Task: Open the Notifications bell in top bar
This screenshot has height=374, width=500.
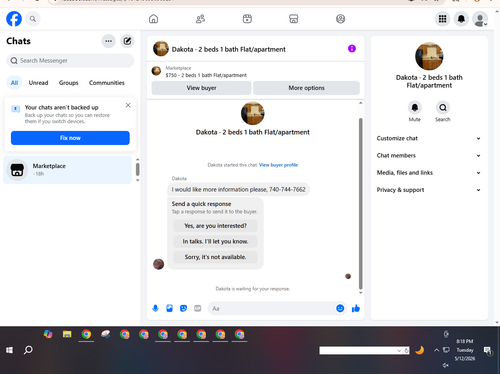Action: pyautogui.click(x=461, y=19)
